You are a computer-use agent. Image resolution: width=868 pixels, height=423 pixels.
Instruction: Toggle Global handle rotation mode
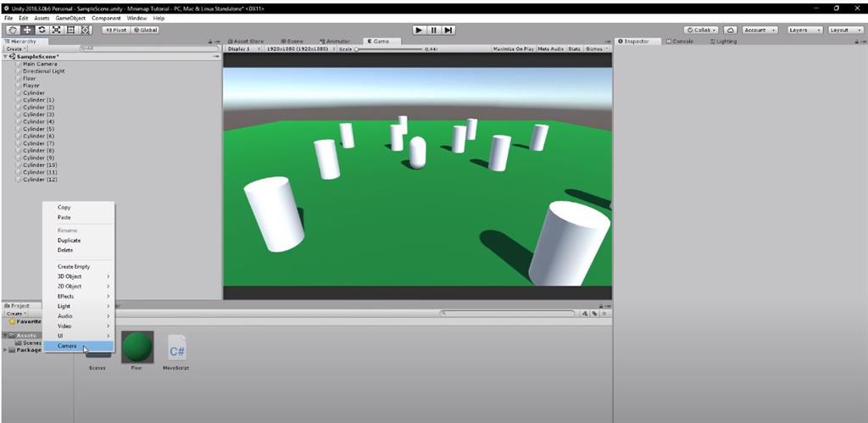click(x=145, y=30)
